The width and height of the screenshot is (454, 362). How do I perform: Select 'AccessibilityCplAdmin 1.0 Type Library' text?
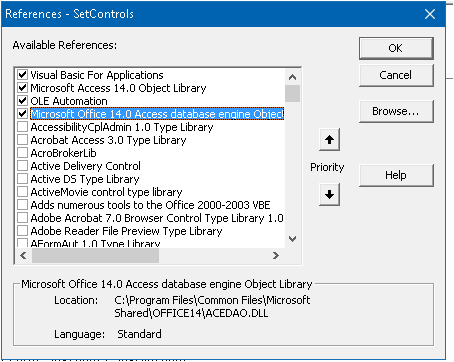tap(122, 127)
